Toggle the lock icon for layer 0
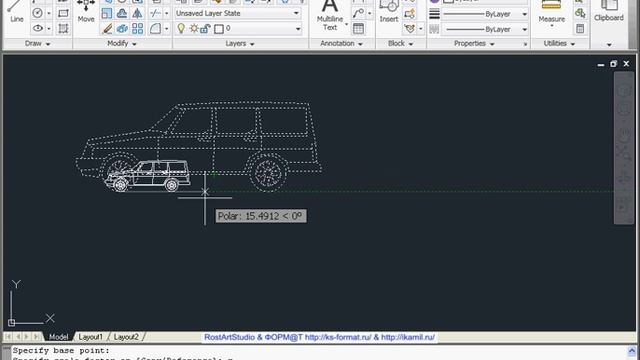This screenshot has height=360, width=640. click(206, 28)
